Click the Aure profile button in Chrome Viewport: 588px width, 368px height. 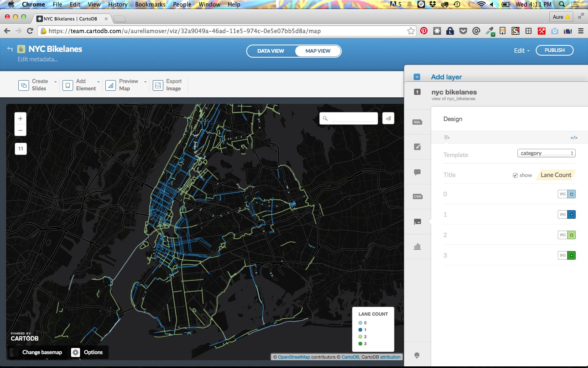pos(561,17)
